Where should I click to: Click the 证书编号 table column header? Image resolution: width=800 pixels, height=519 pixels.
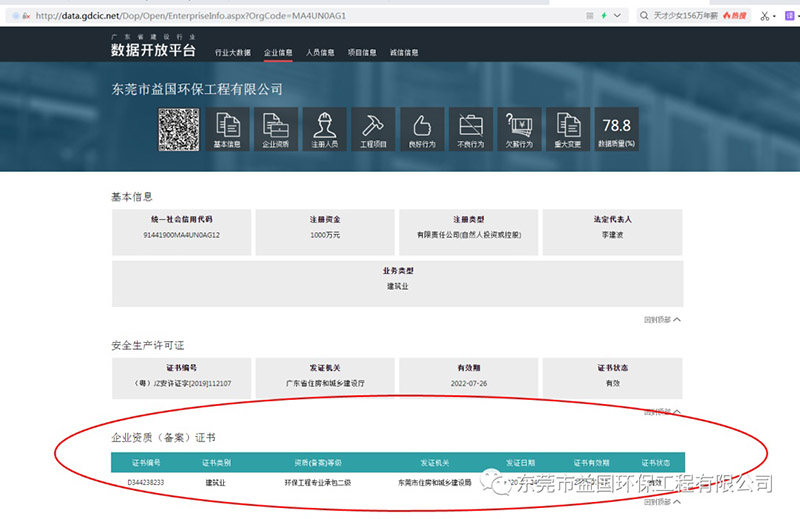tap(146, 463)
